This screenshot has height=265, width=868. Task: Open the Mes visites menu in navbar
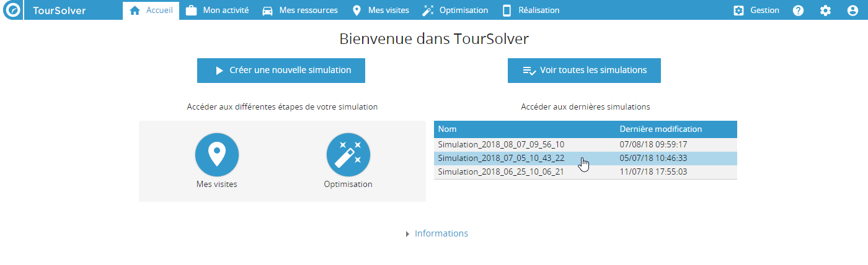click(380, 11)
